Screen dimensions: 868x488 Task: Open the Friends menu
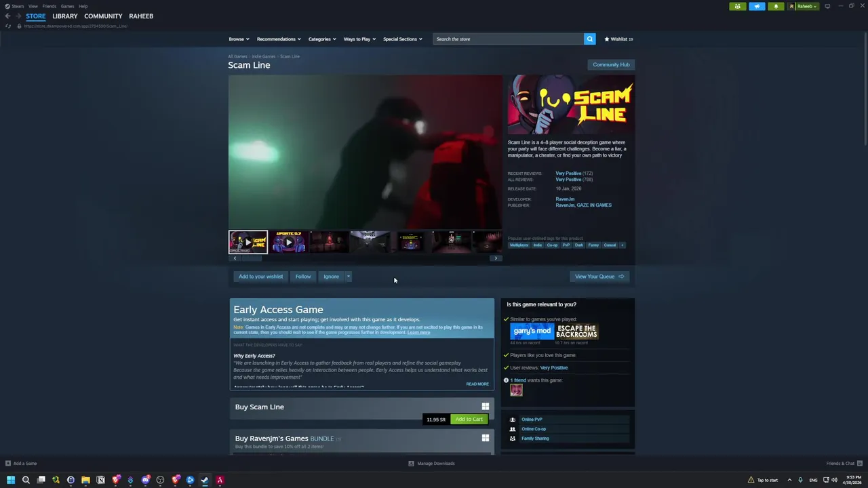point(49,6)
